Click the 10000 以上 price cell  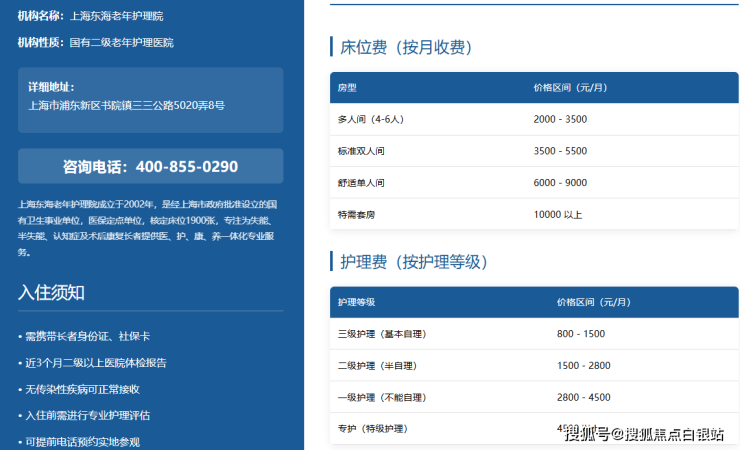(558, 215)
